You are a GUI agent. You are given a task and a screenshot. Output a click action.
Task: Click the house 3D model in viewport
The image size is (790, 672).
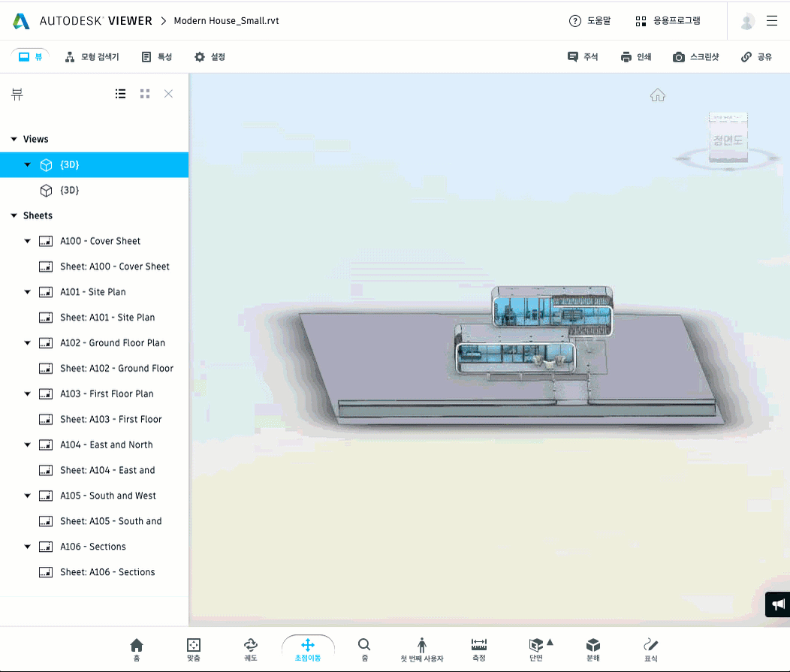pyautogui.click(x=534, y=331)
